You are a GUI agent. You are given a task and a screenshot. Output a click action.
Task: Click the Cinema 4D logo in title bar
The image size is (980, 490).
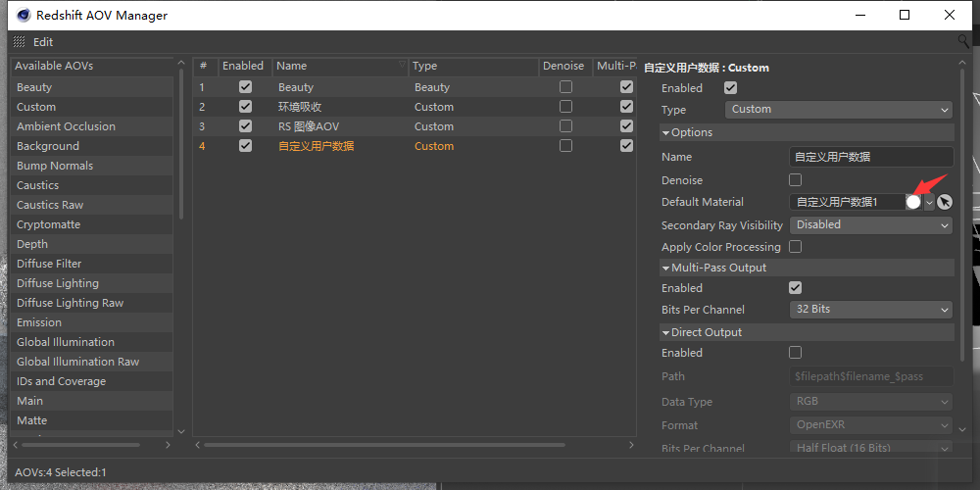[24, 15]
